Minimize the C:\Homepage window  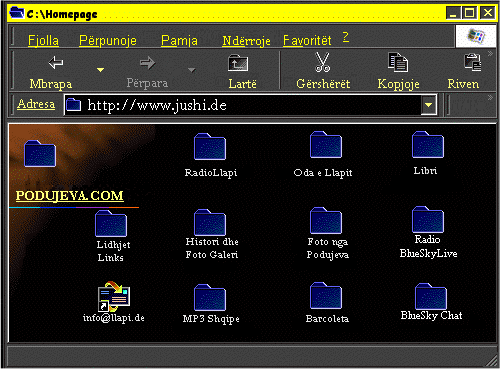click(x=454, y=13)
